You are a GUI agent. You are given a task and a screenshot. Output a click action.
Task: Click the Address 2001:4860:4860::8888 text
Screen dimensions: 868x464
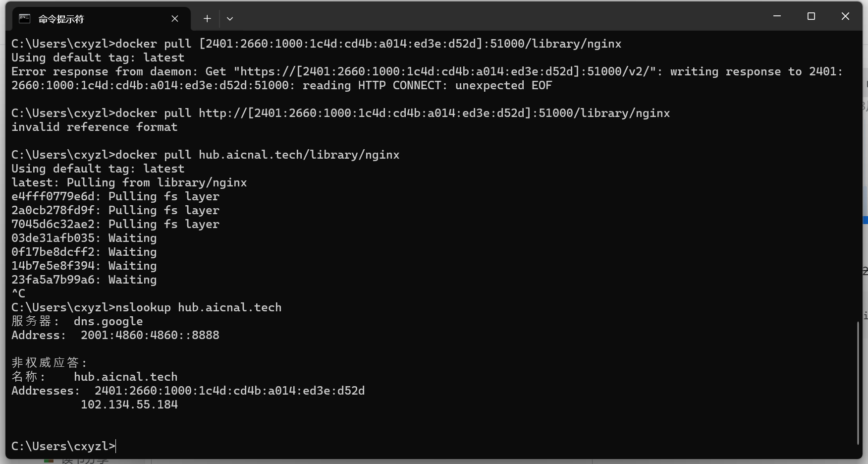(150, 335)
